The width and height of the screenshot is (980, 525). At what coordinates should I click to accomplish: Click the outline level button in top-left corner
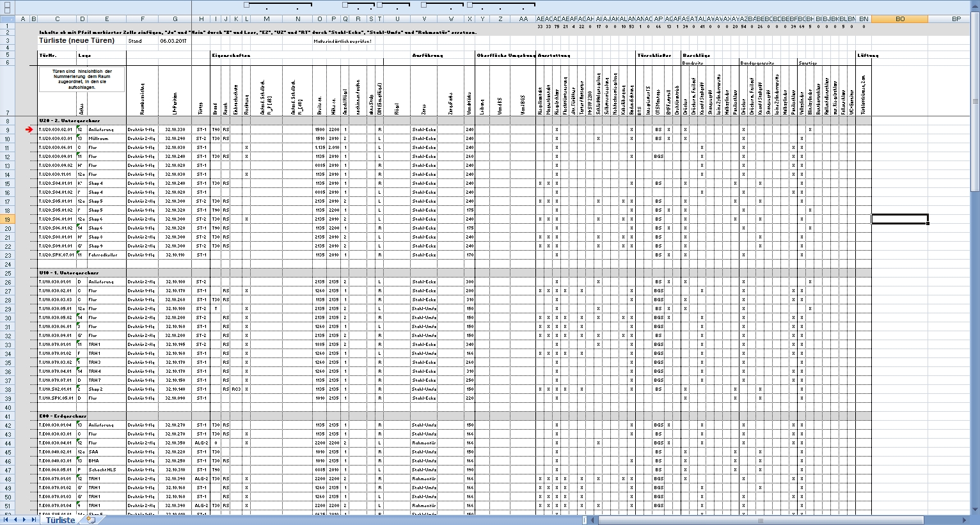tap(6, 5)
